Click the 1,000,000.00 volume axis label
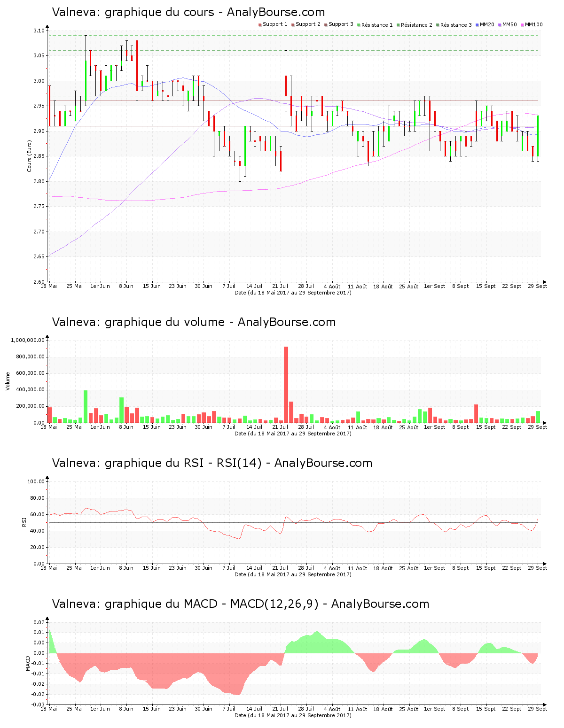Image resolution: width=564 pixels, height=728 pixels. point(28,340)
